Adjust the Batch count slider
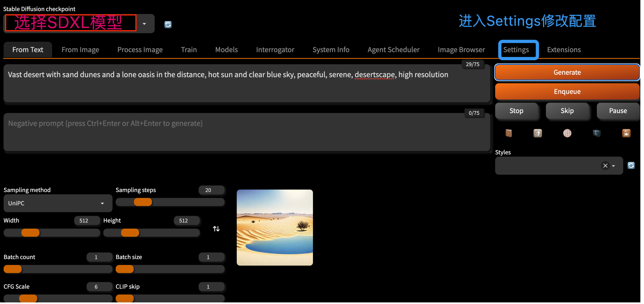Viewport: 644px width, 304px height. [x=58, y=269]
